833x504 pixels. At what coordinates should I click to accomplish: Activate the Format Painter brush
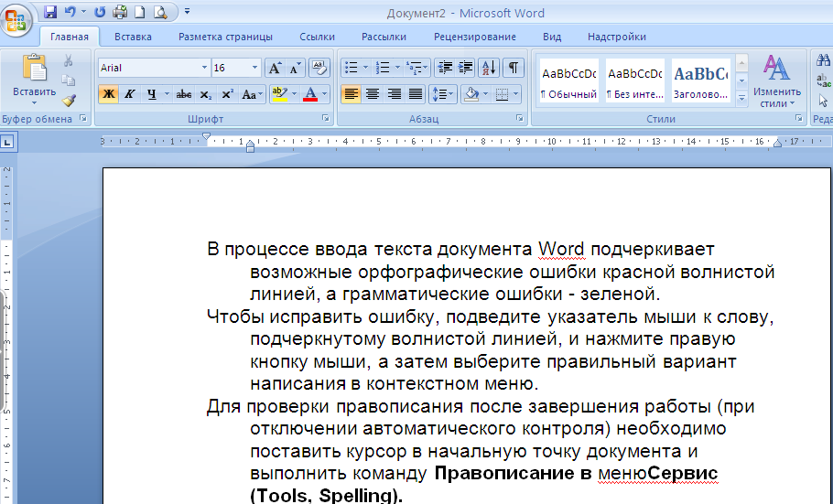[68, 100]
